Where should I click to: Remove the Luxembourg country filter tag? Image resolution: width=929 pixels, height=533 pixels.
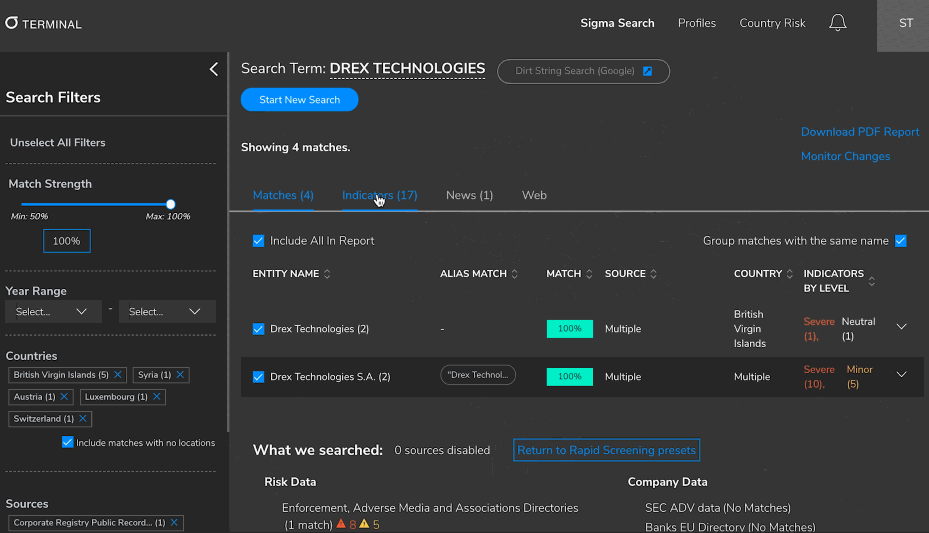pyautogui.click(x=156, y=397)
